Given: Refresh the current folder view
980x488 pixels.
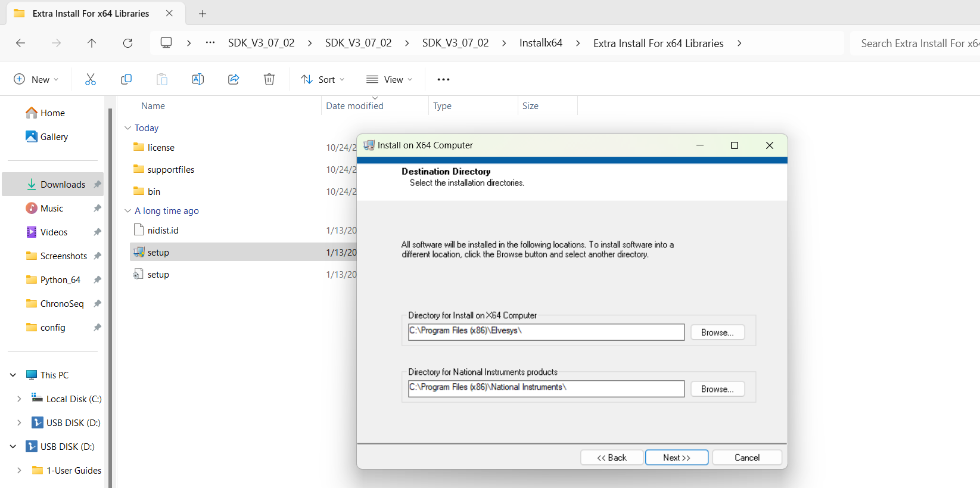Looking at the screenshot, I should coord(127,43).
